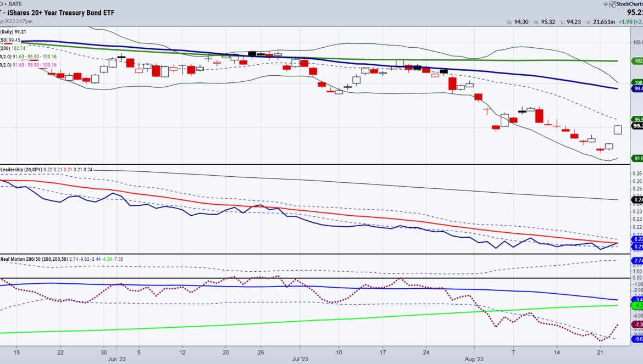This screenshot has width=643, height=364.
Task: Click the green -4.2 axis tag
Action: pyautogui.click(x=638, y=305)
